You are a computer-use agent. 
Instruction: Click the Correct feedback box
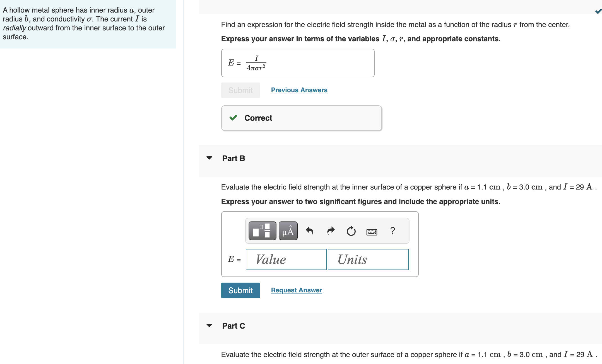pyautogui.click(x=301, y=118)
